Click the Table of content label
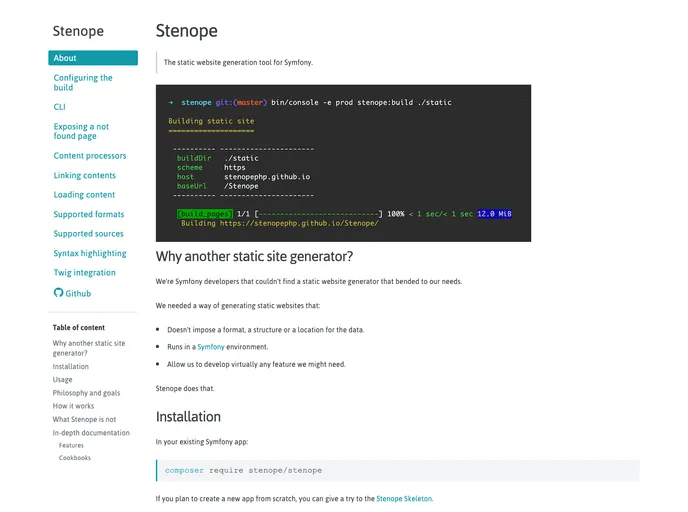The image size is (688, 512). (x=79, y=327)
